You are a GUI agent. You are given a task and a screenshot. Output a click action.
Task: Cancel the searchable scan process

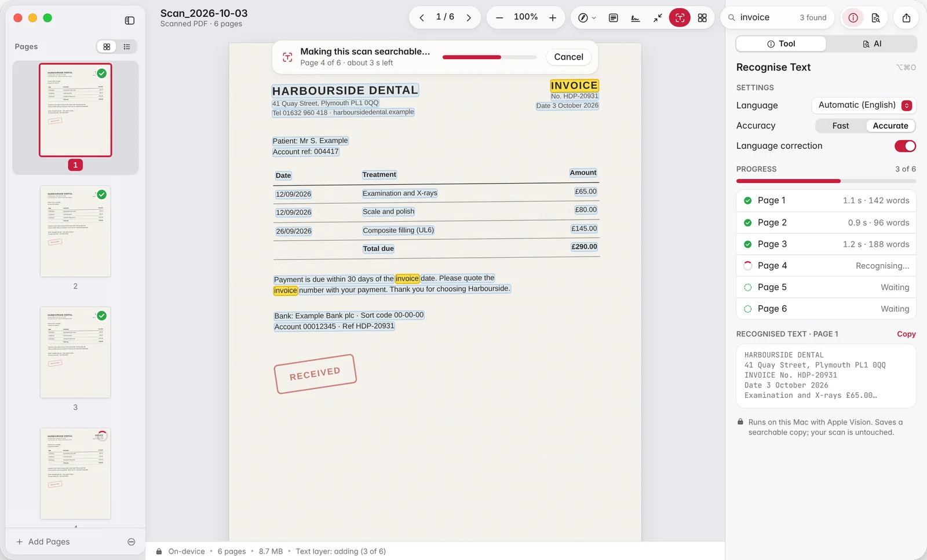point(568,57)
